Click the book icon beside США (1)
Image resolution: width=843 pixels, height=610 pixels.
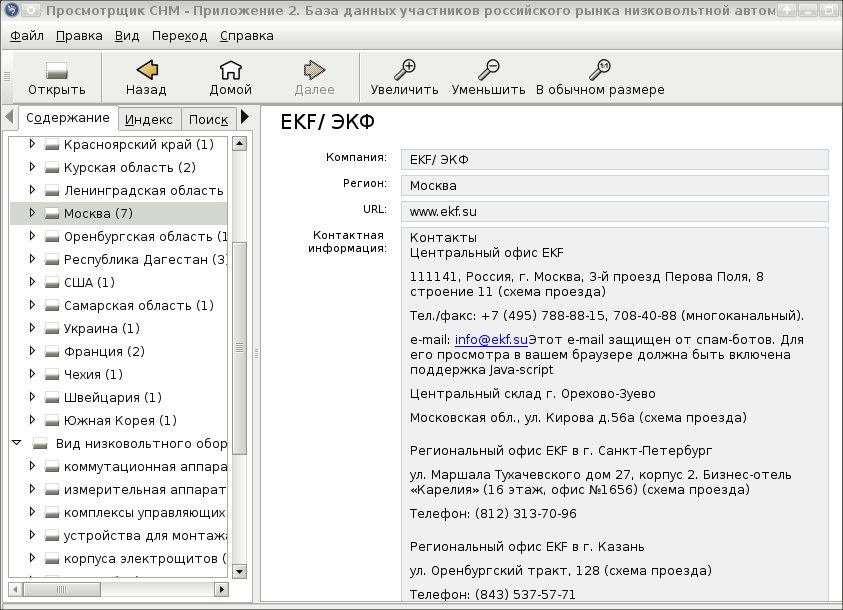[52, 283]
